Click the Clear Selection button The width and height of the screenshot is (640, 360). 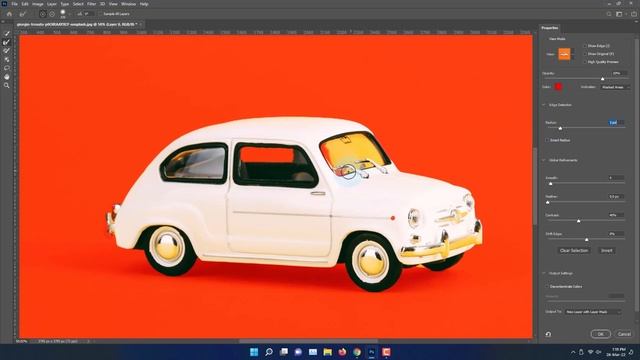[x=574, y=251]
